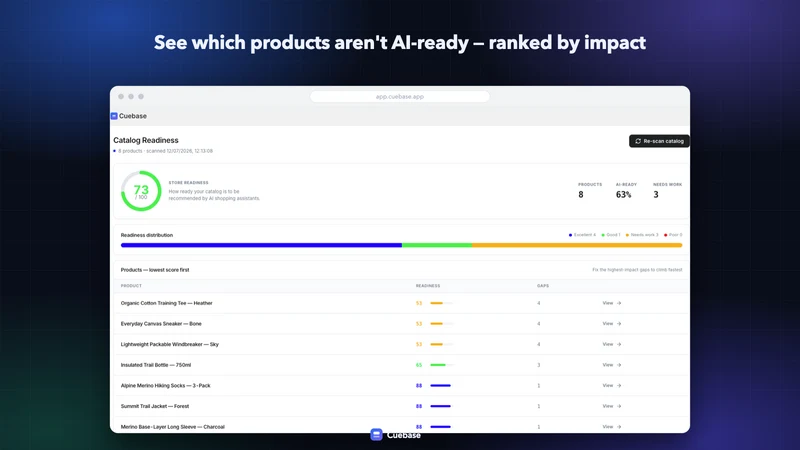Open View link for Lightweight Packable Windbreaker
Screen dimensions: 800x450
point(612,344)
